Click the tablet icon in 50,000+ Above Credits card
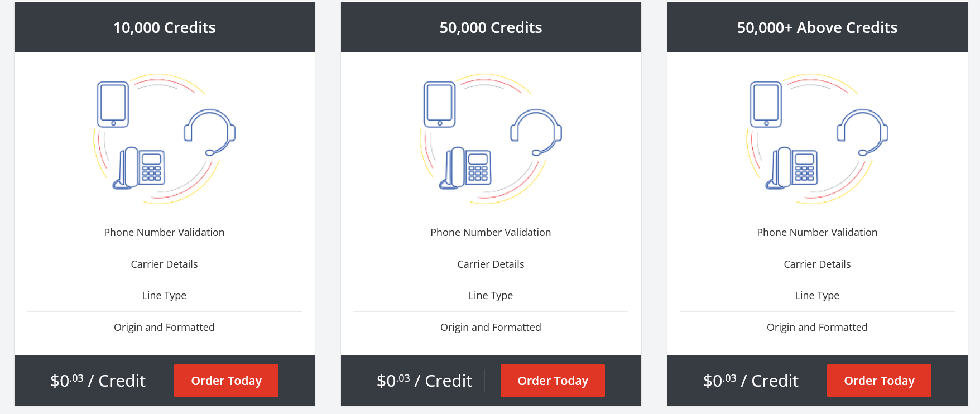Viewport: 980px width, 414px height. tap(766, 104)
